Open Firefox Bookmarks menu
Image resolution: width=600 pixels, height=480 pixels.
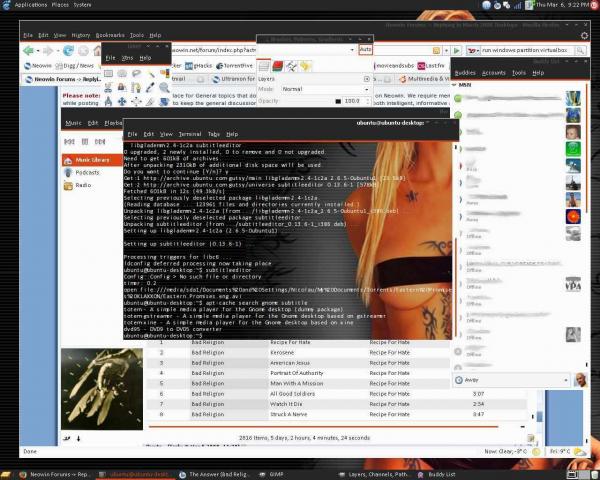[110, 35]
